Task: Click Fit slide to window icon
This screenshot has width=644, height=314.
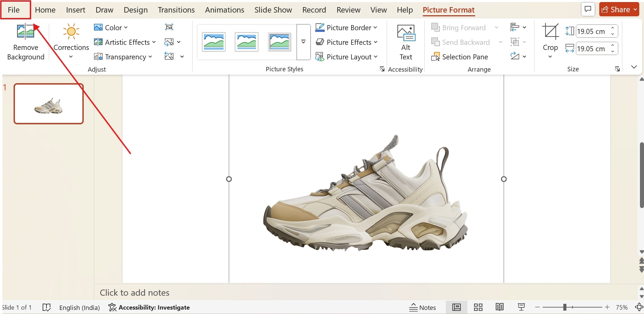Action: click(x=639, y=307)
